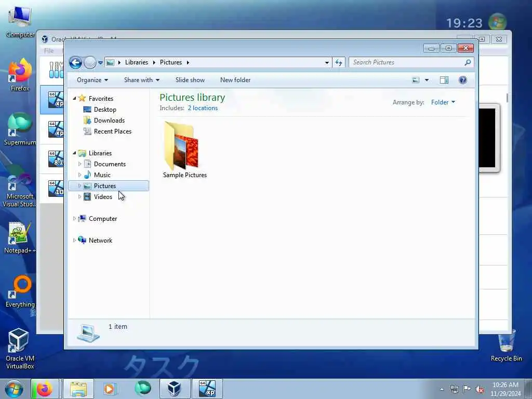Click the library icon in address bar
Viewport: 532px width, 399px height.
pos(110,62)
